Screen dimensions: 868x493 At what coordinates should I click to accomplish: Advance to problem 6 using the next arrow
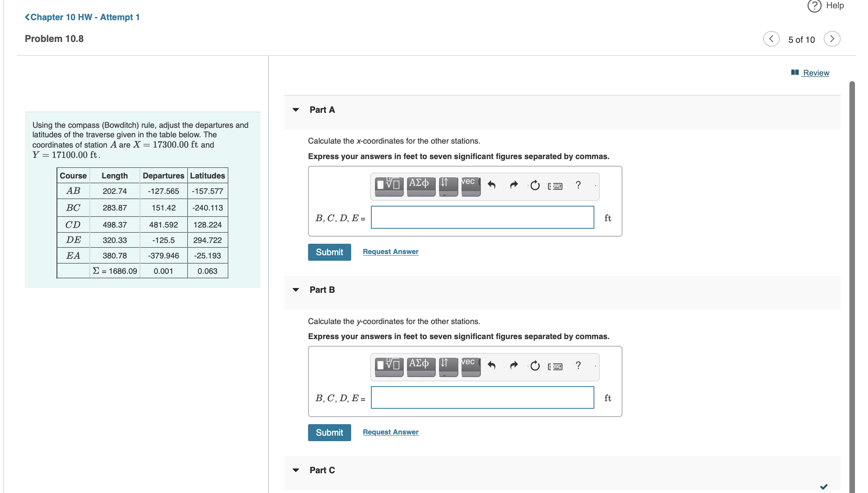click(x=832, y=39)
